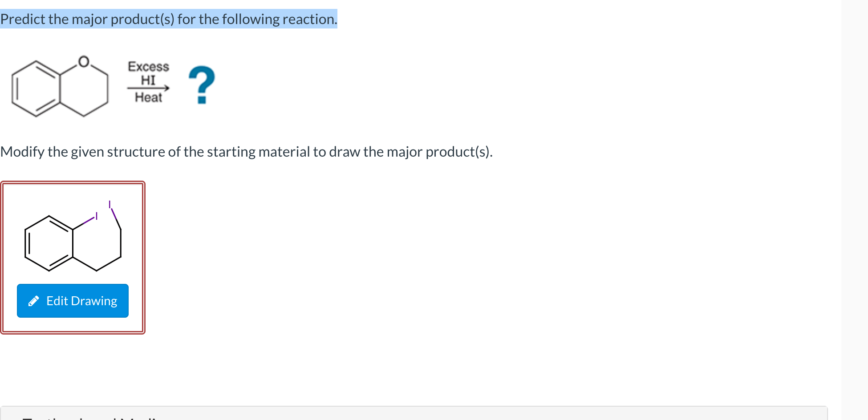The height and width of the screenshot is (420, 868).
Task: Click the 'Modify the given structure' instruction text
Action: 247,152
